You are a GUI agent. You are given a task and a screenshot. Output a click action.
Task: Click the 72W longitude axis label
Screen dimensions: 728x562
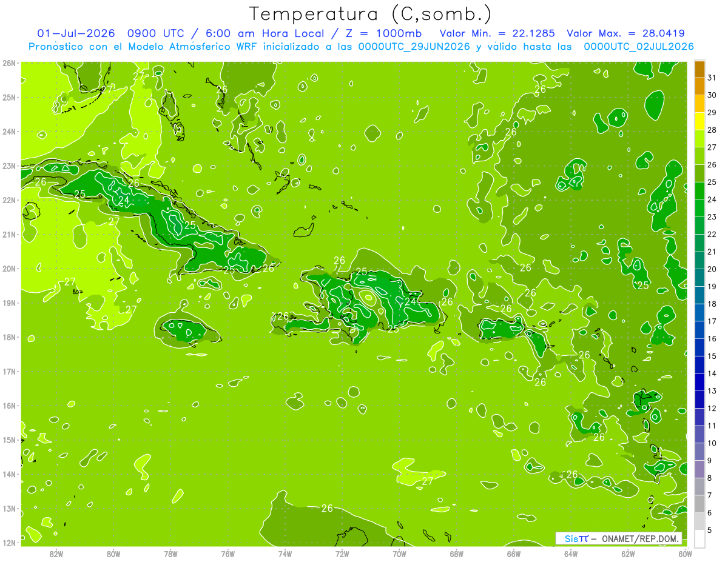(x=342, y=554)
